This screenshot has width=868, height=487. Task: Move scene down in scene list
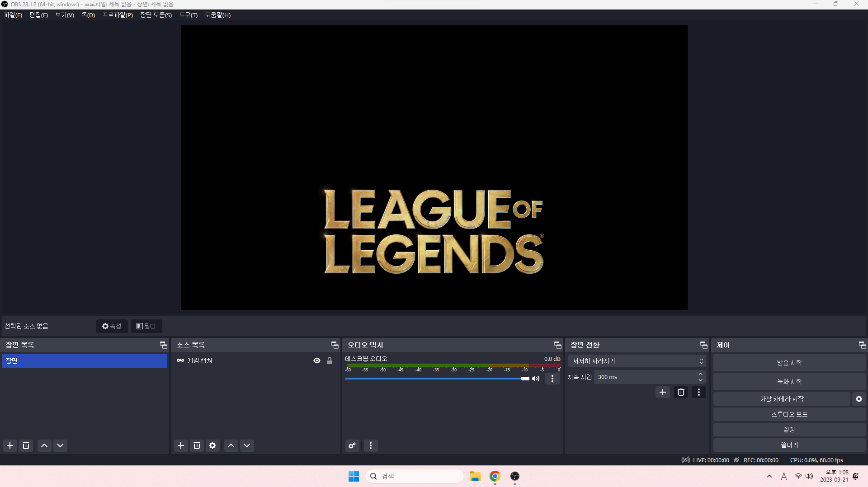pyautogui.click(x=60, y=445)
